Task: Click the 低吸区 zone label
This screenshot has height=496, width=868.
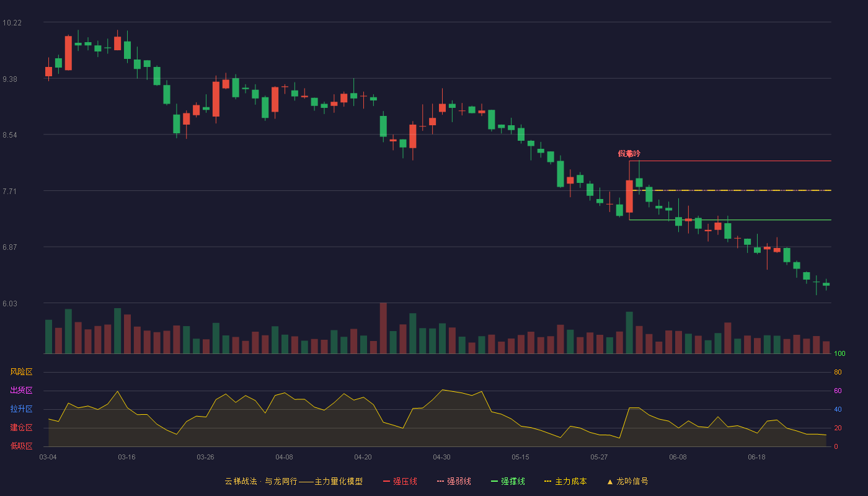Action: coord(21,446)
